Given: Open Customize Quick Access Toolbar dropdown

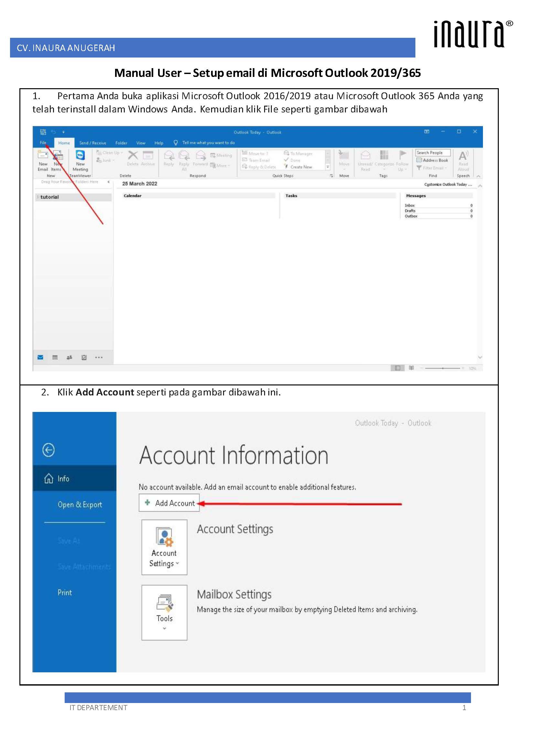Looking at the screenshot, I should click(64, 132).
